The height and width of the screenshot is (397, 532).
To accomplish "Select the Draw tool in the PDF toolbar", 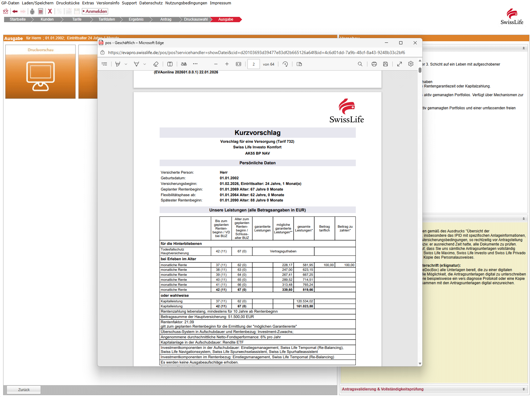I will coord(118,64).
